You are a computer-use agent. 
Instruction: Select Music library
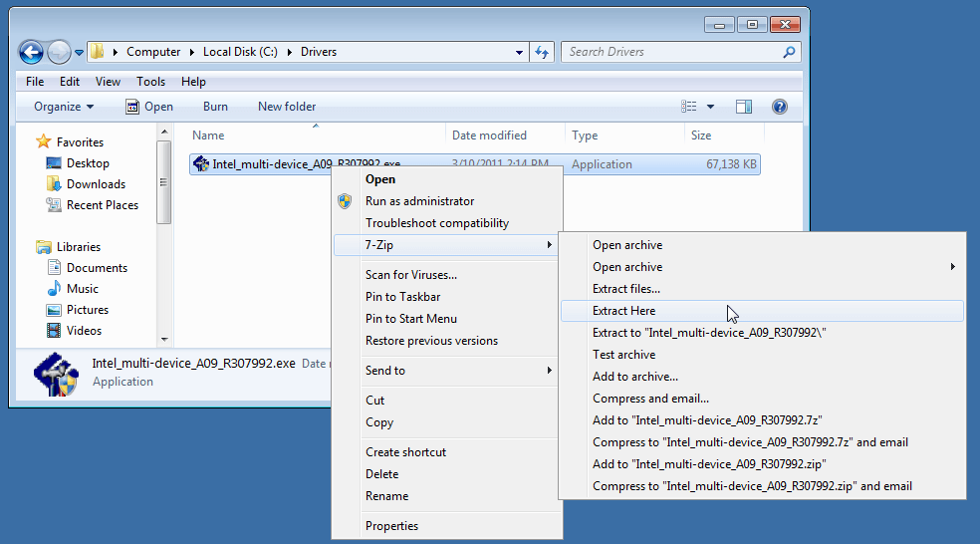tap(73, 289)
